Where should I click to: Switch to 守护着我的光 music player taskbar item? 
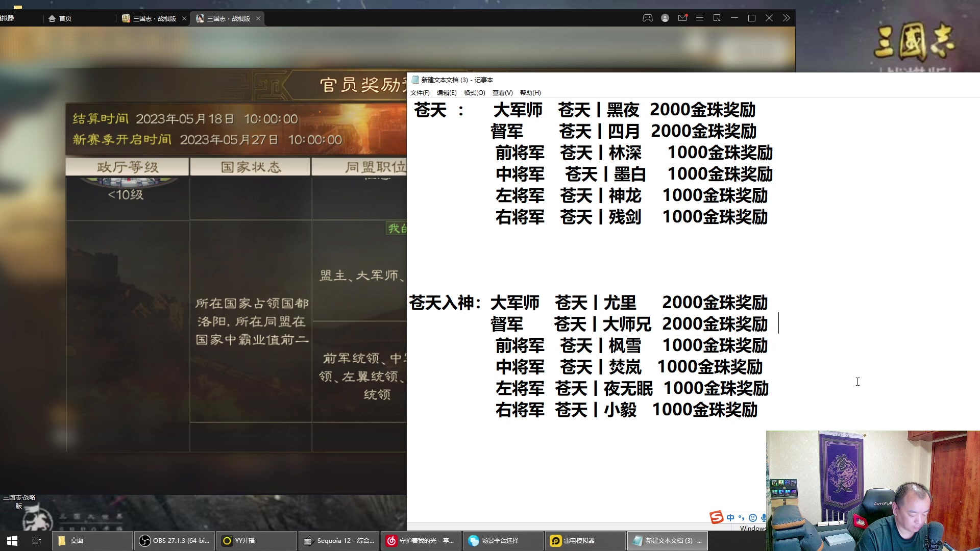(421, 540)
